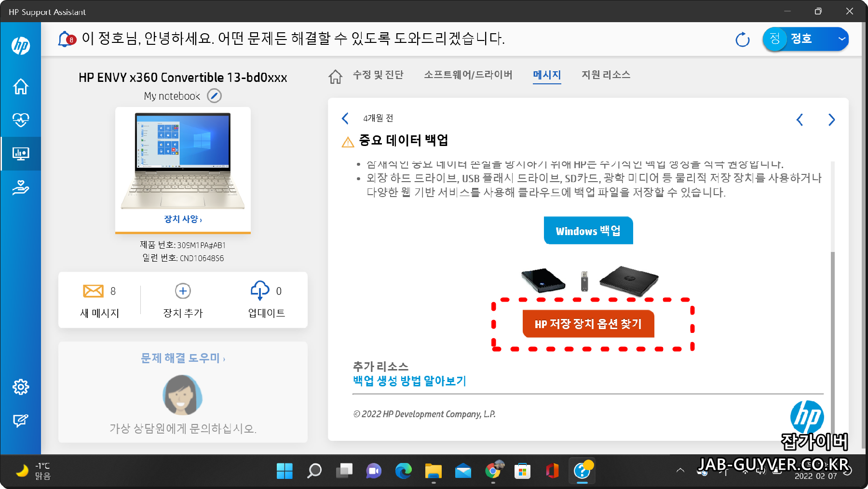Click the HP logo in the sidebar
This screenshot has height=489, width=868.
[x=21, y=46]
